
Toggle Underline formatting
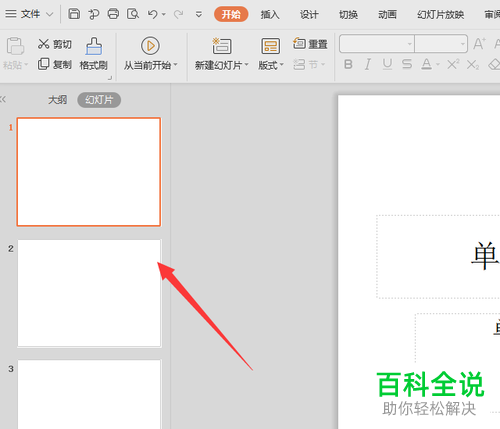[x=387, y=64]
